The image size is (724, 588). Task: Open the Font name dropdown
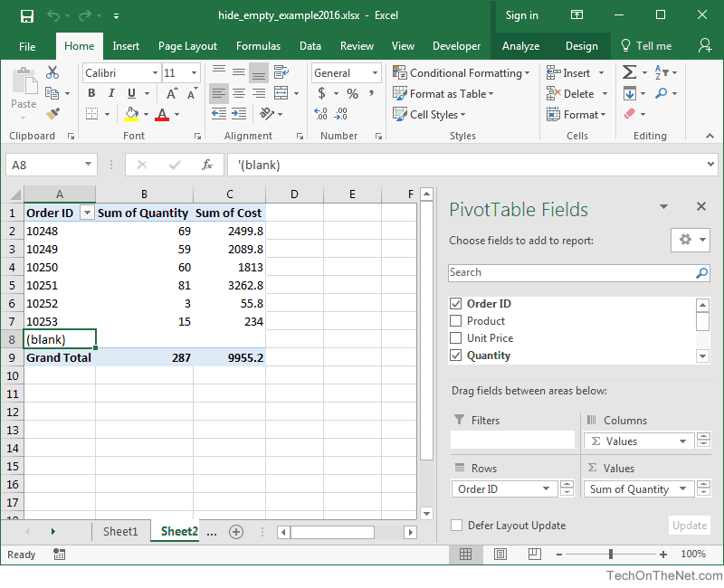(x=155, y=73)
